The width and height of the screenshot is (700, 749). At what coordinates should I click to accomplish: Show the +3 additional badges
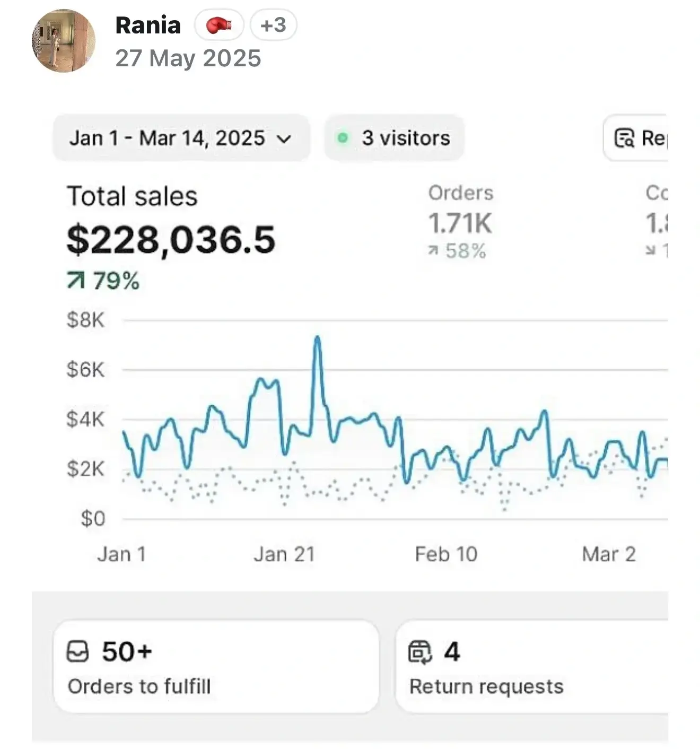pos(273,25)
